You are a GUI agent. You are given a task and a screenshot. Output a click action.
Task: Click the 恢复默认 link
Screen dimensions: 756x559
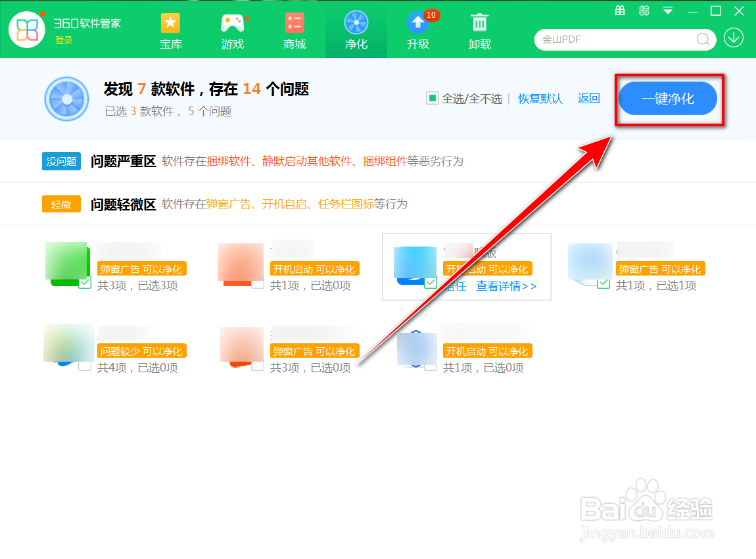click(x=540, y=99)
